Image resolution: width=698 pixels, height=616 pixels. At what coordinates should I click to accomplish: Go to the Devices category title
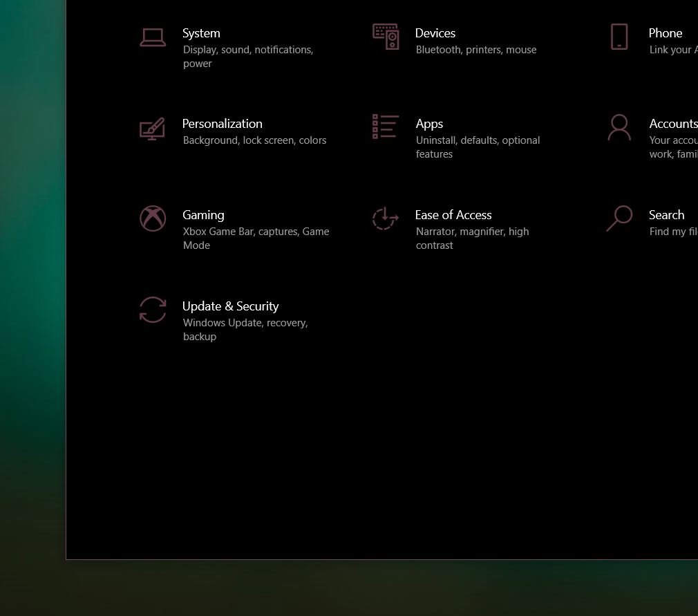point(435,33)
